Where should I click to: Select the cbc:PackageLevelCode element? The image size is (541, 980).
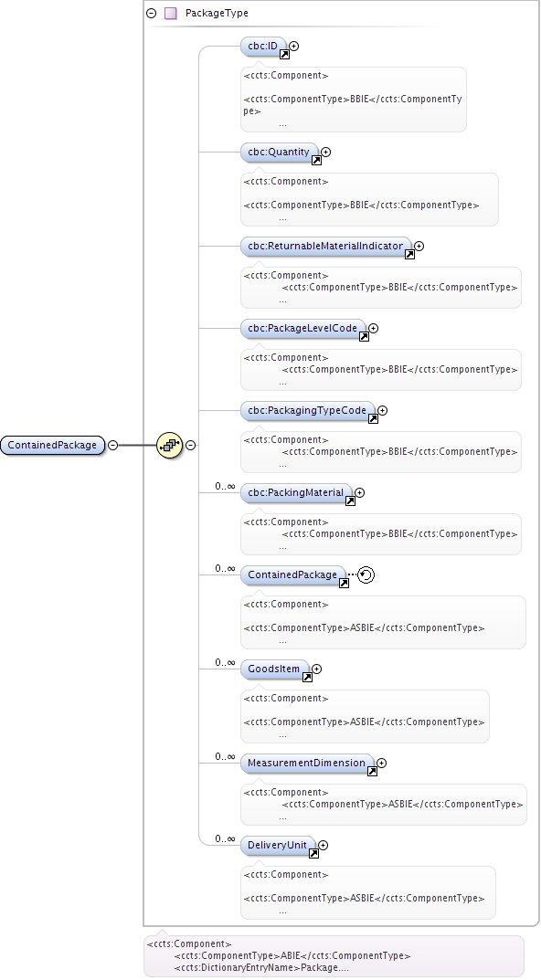[302, 328]
